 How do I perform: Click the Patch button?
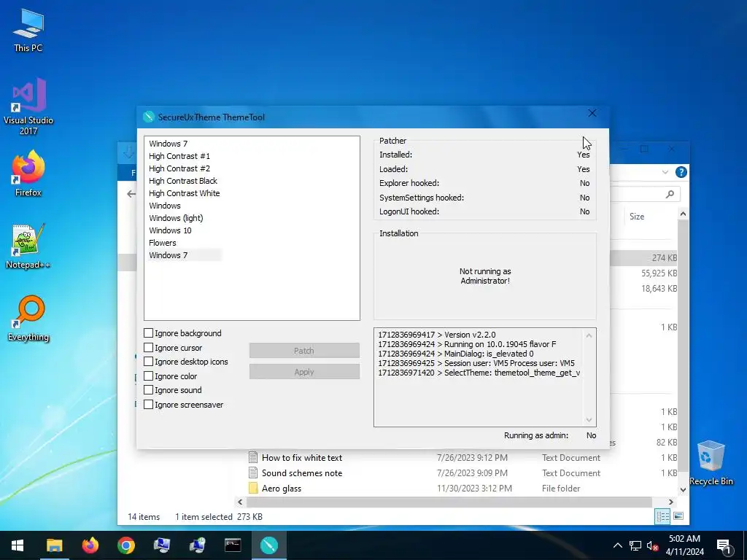point(304,351)
